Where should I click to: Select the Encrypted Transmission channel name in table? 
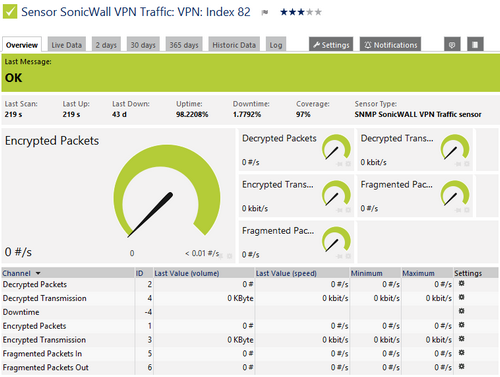point(44,340)
